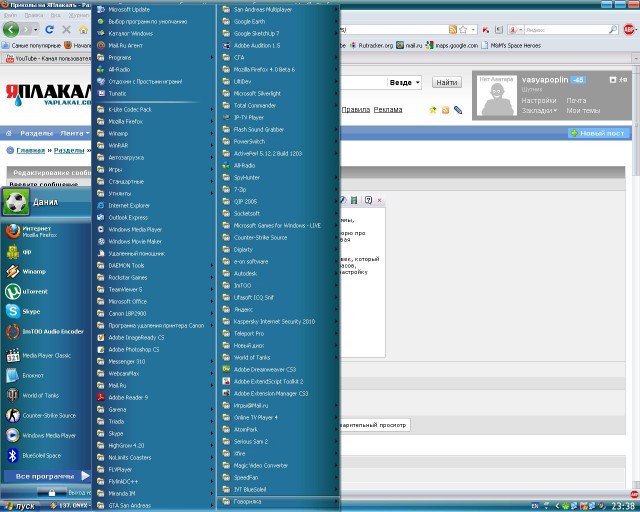Open the Везде search scope dropdown
The height and width of the screenshot is (512, 640).
coord(404,82)
